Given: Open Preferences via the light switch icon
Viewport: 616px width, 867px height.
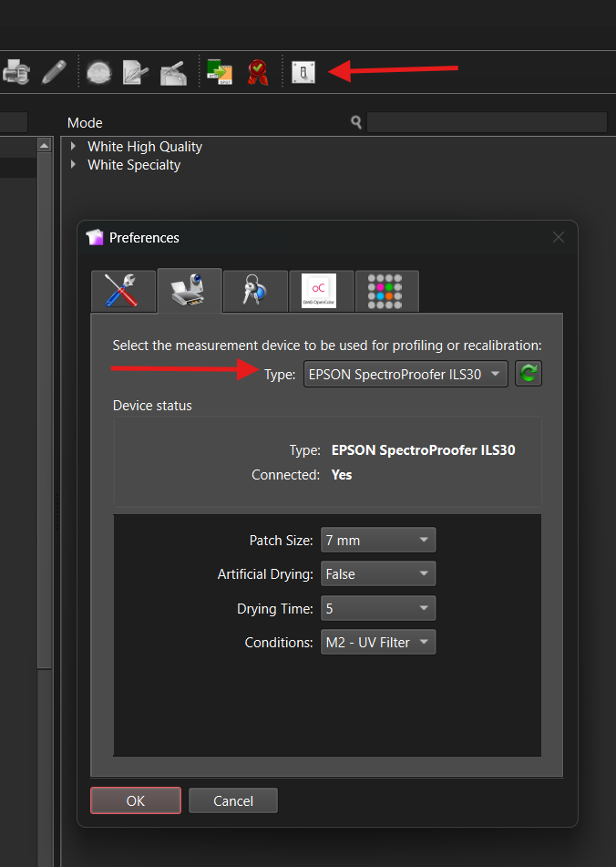Looking at the screenshot, I should pyautogui.click(x=303, y=71).
